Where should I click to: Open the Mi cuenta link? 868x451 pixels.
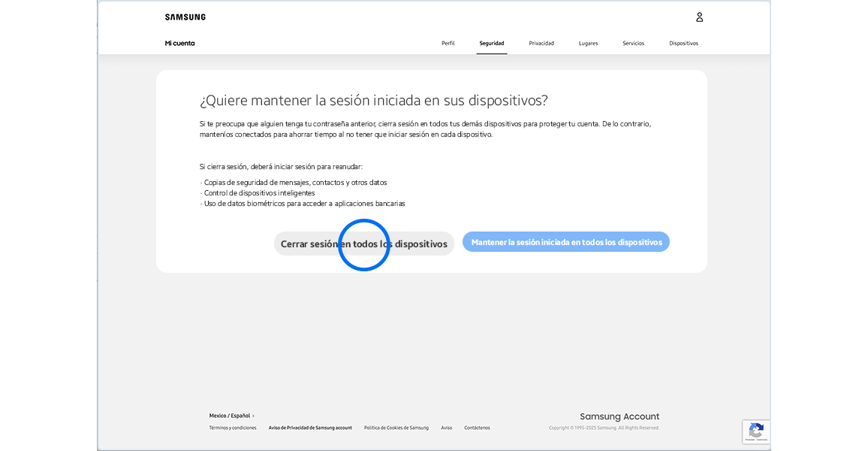[180, 43]
